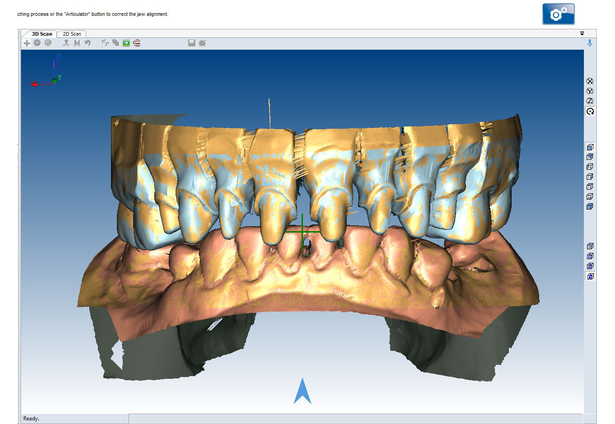Click the blue pin icon at toolbar right

pos(590,43)
